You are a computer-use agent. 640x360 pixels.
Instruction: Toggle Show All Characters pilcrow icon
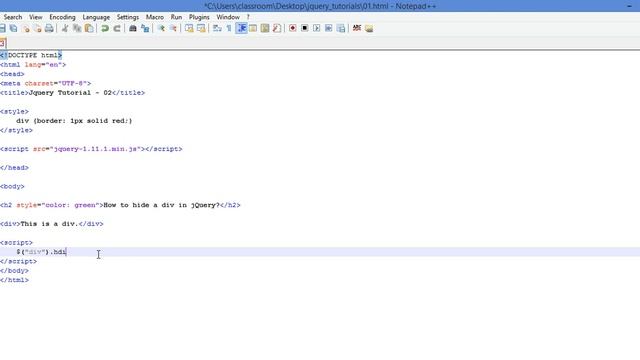[x=229, y=28]
